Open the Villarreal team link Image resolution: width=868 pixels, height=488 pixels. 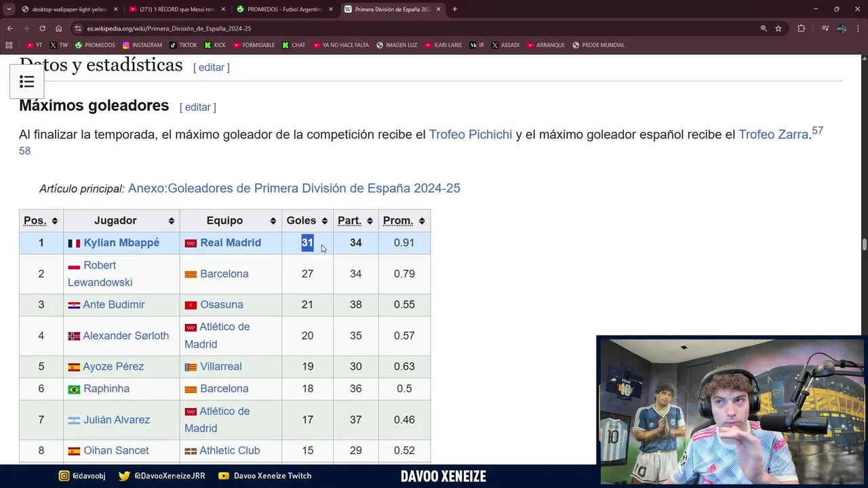[221, 367]
